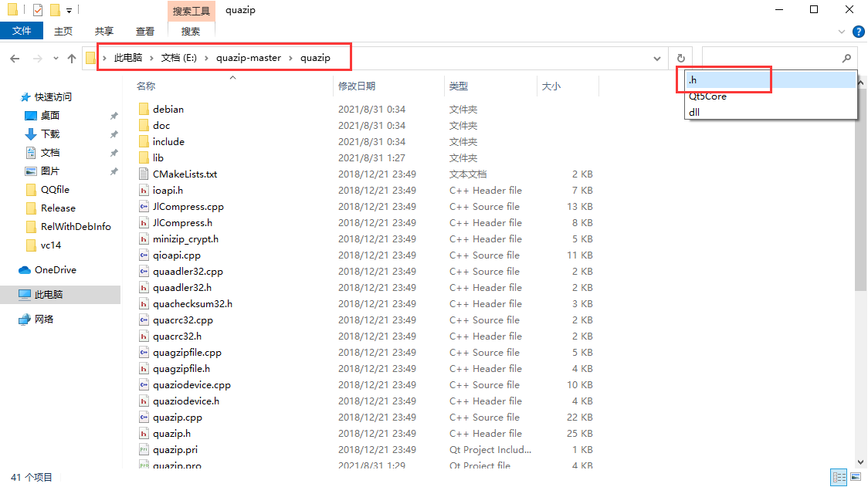Click 文档 (E:) in the address path
Viewport: 868px width, 487px height.
179,58
